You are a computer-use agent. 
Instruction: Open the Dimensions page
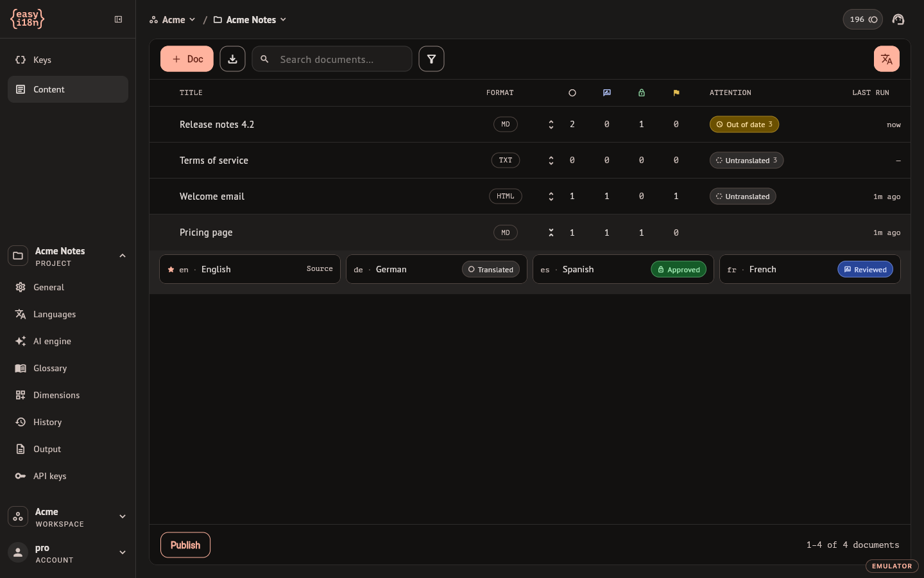click(68, 395)
